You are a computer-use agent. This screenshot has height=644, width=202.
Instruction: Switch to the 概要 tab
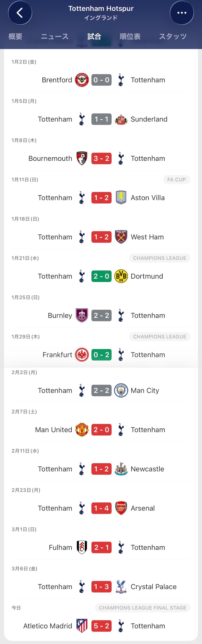coord(15,36)
